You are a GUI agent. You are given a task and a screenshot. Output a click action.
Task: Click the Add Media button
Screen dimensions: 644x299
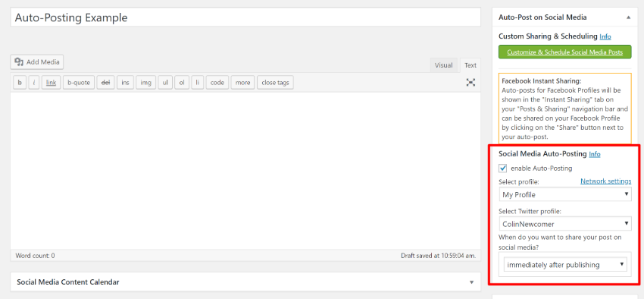pos(37,62)
